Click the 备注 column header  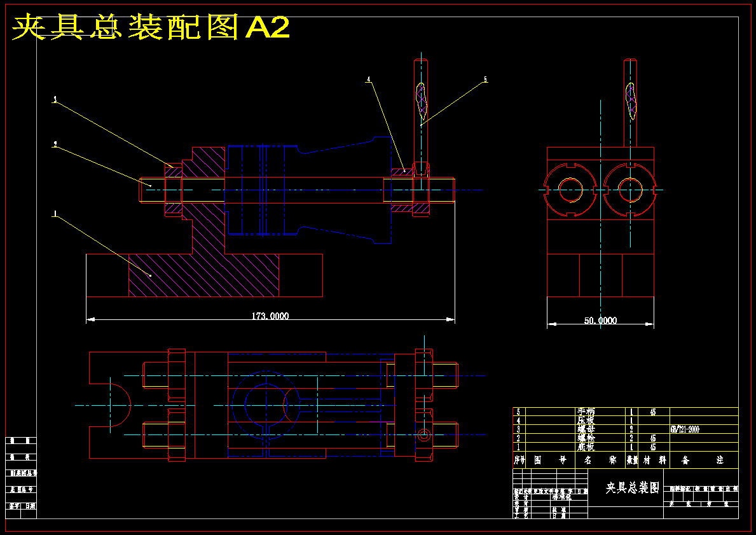[703, 460]
